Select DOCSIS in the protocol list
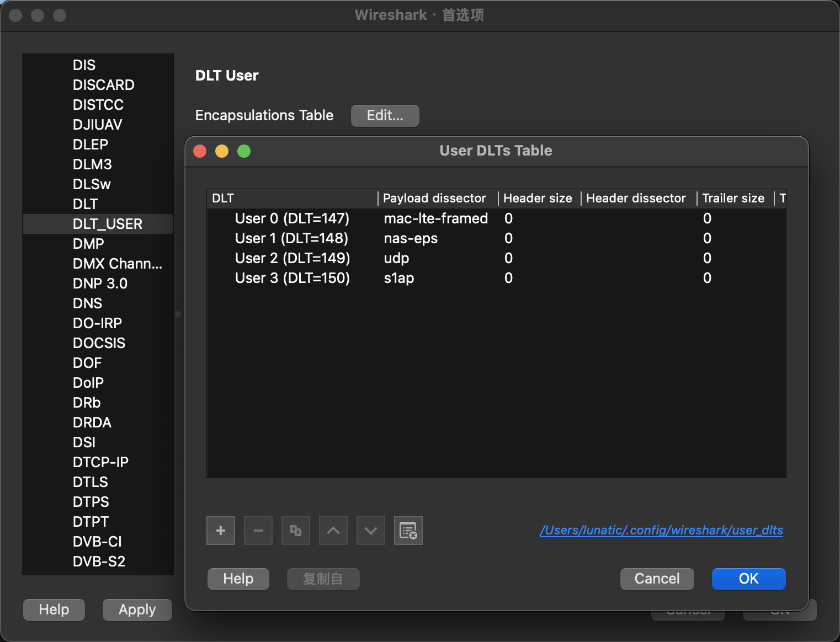 (x=98, y=343)
